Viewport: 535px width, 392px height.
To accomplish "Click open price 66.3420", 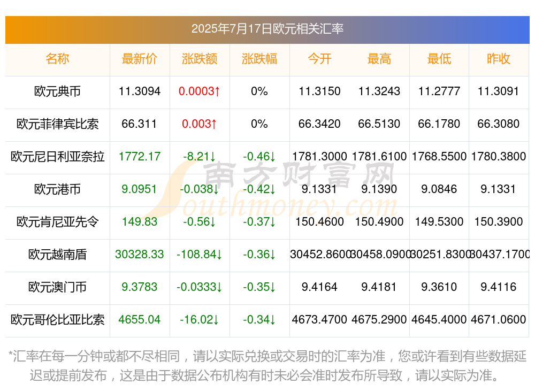I will (319, 124).
